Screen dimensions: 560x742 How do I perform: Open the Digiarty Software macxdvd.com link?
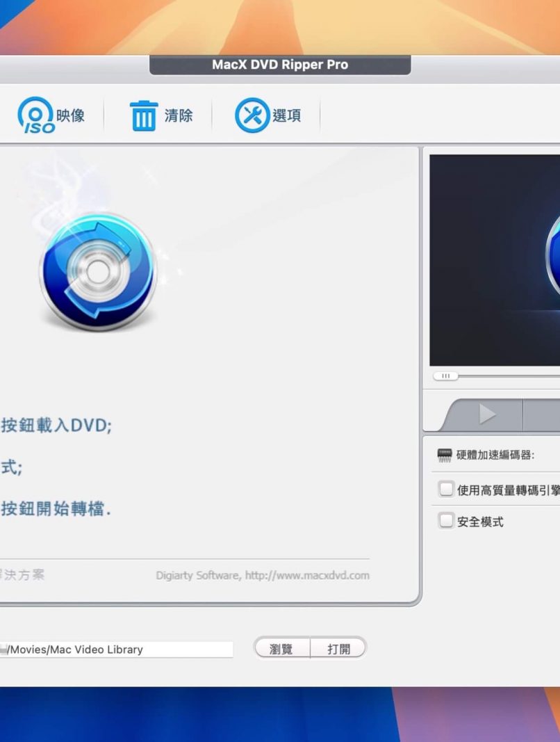pyautogui.click(x=263, y=575)
